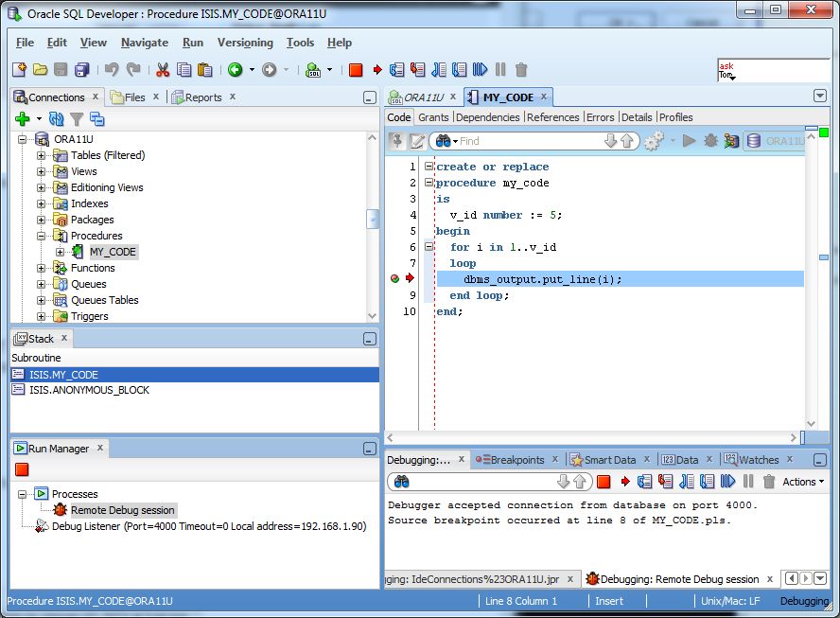This screenshot has height=618, width=840.
Task: Click the Copy icon in main toolbar
Action: (184, 70)
